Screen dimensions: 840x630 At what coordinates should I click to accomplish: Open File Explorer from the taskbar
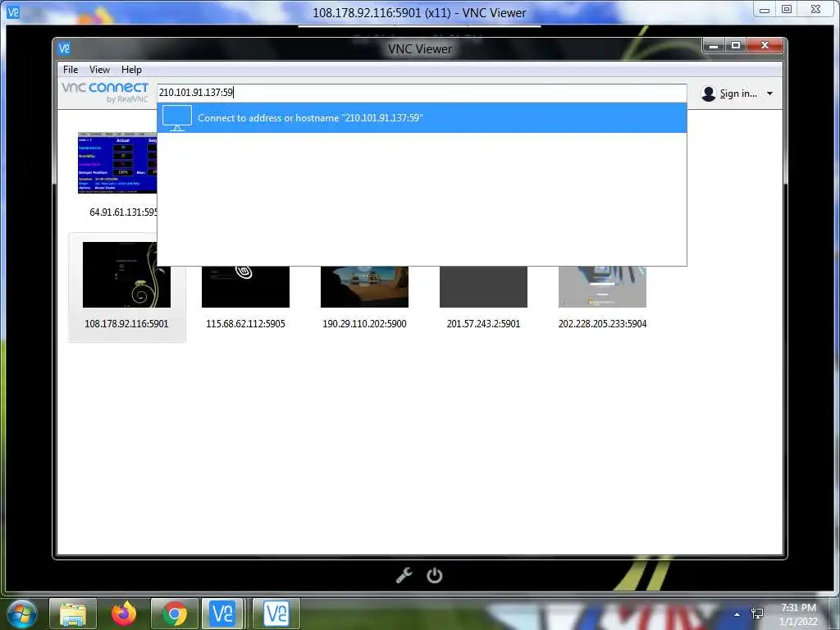(x=73, y=614)
